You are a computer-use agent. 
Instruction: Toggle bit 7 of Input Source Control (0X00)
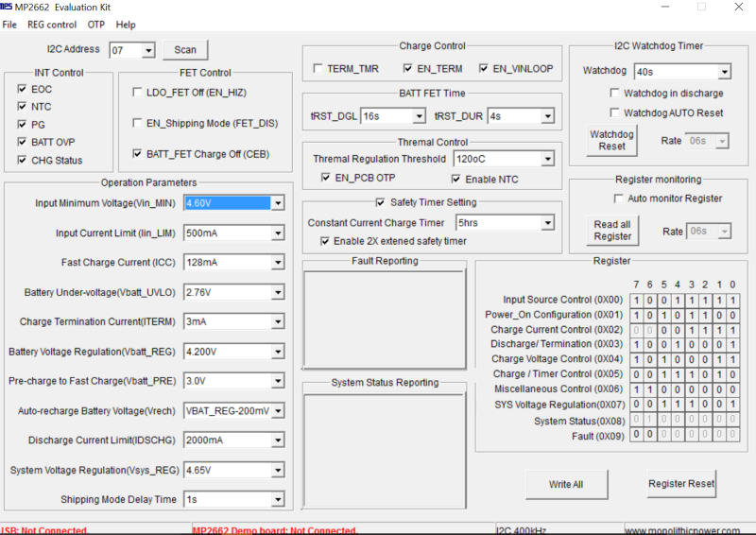point(636,301)
